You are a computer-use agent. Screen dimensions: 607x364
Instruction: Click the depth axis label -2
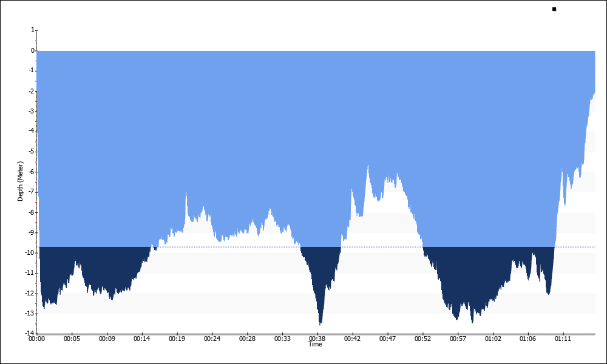32,91
